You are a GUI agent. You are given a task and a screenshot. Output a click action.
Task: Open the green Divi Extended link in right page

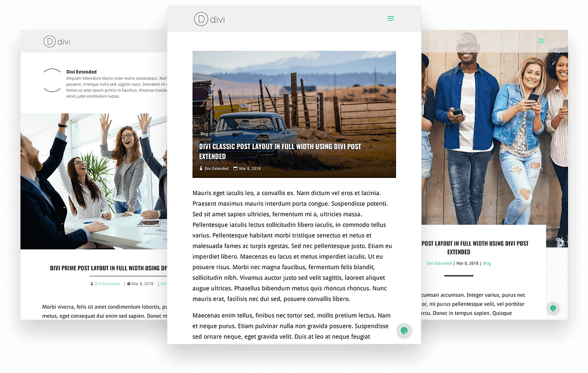point(439,263)
